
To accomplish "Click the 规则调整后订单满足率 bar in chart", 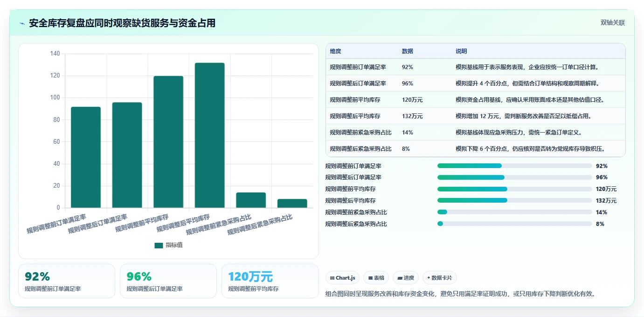I will [x=127, y=155].
